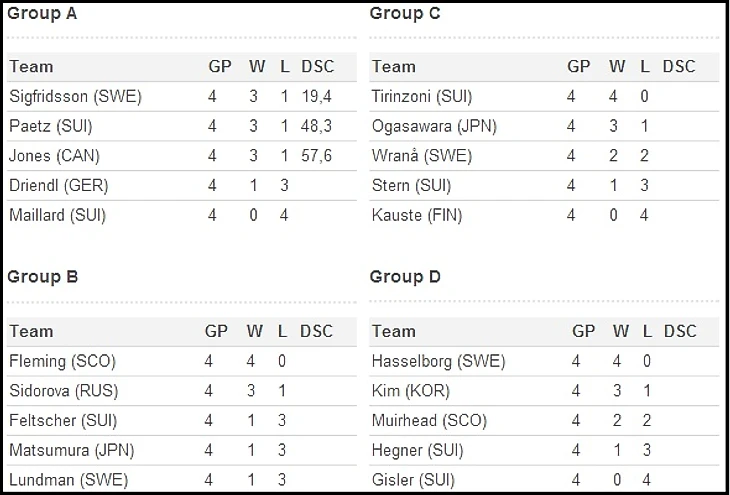Click the Team column header in Group C

pyautogui.click(x=394, y=67)
